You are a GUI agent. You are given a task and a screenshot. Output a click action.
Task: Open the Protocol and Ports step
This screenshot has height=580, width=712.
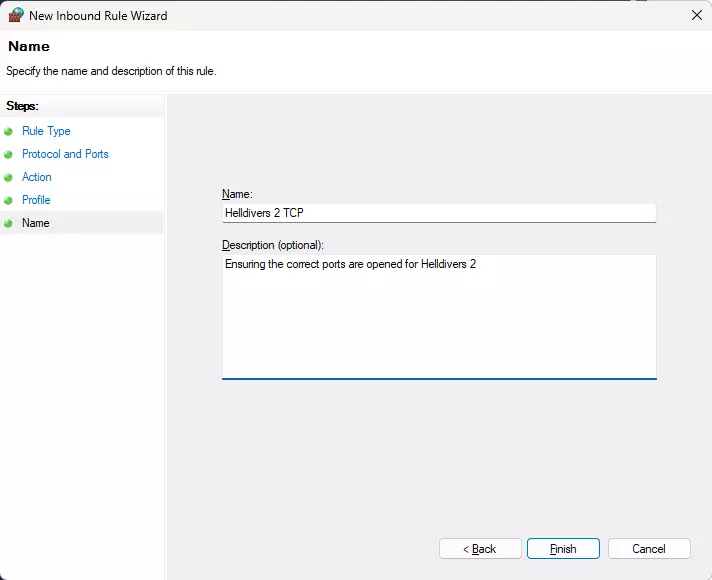click(65, 154)
